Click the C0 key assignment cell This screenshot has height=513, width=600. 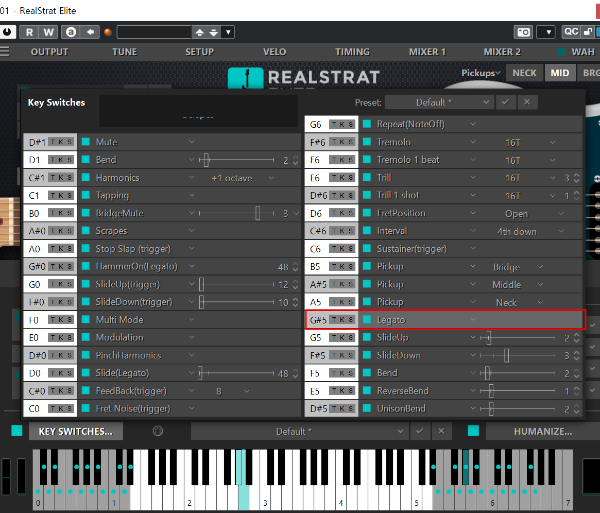pyautogui.click(x=50, y=408)
